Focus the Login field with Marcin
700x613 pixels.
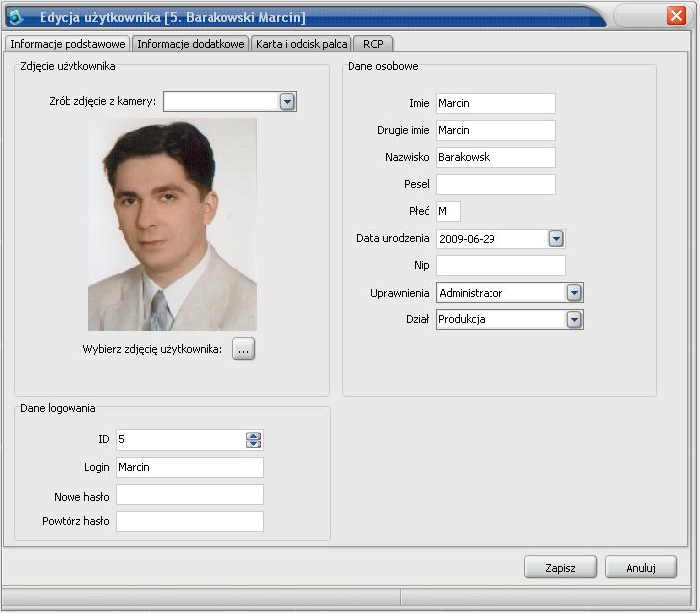(190, 467)
